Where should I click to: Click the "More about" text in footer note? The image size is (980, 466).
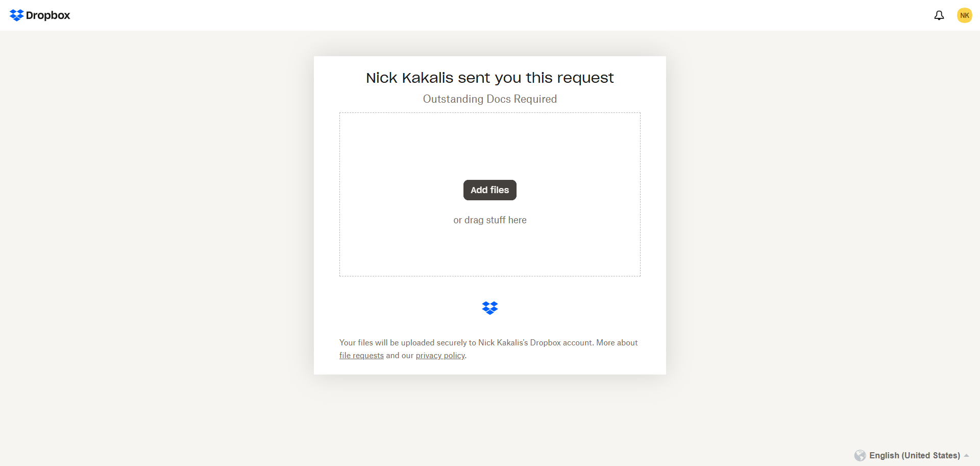click(x=617, y=343)
